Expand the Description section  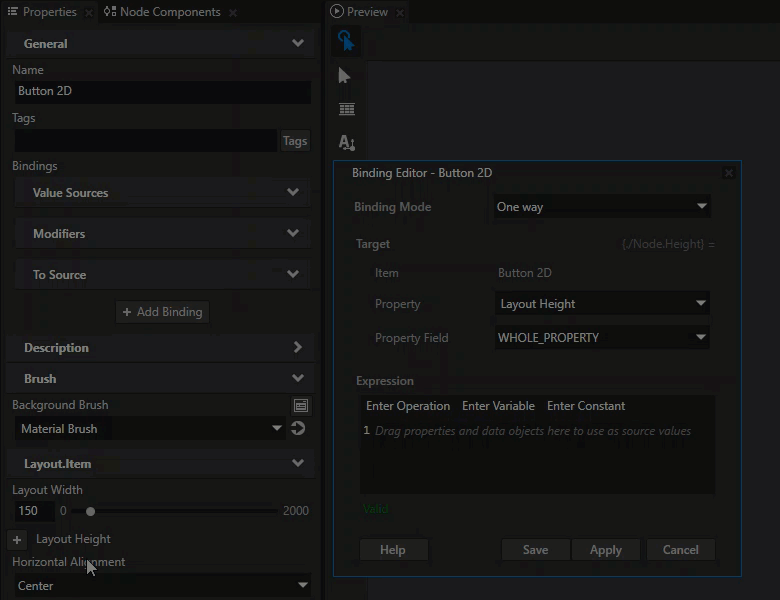tap(297, 348)
